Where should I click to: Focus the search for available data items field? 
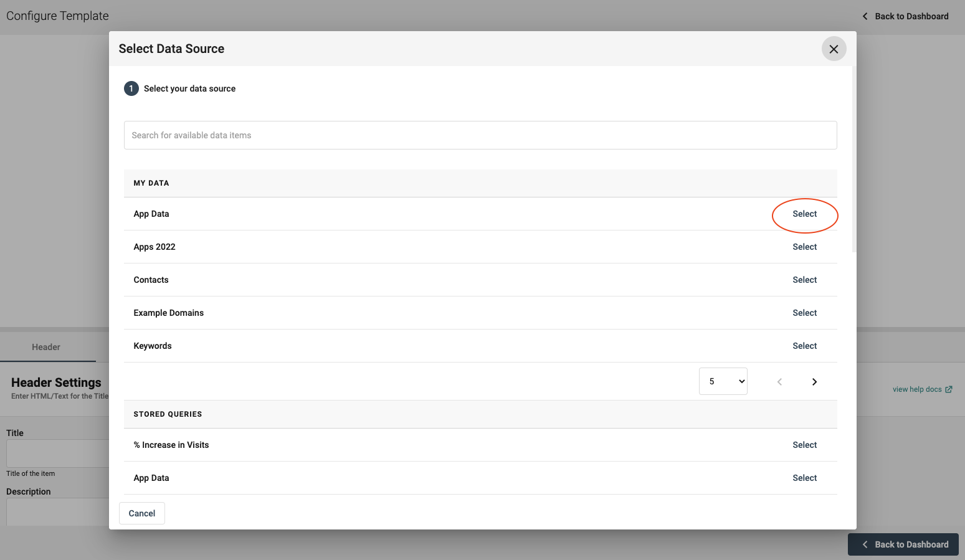pyautogui.click(x=480, y=135)
